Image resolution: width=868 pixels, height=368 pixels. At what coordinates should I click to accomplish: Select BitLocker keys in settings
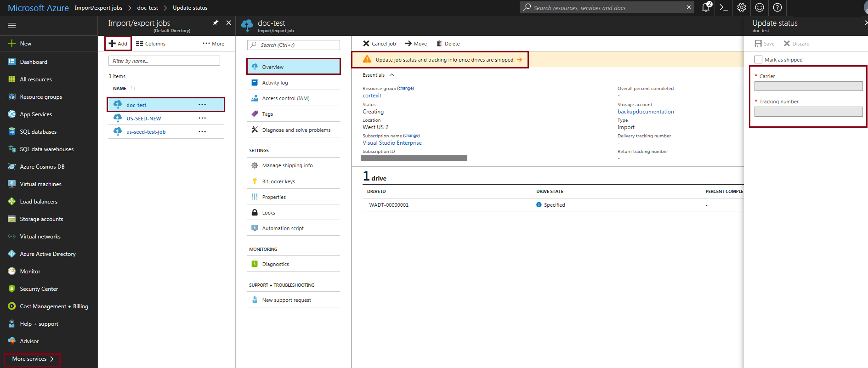[278, 181]
